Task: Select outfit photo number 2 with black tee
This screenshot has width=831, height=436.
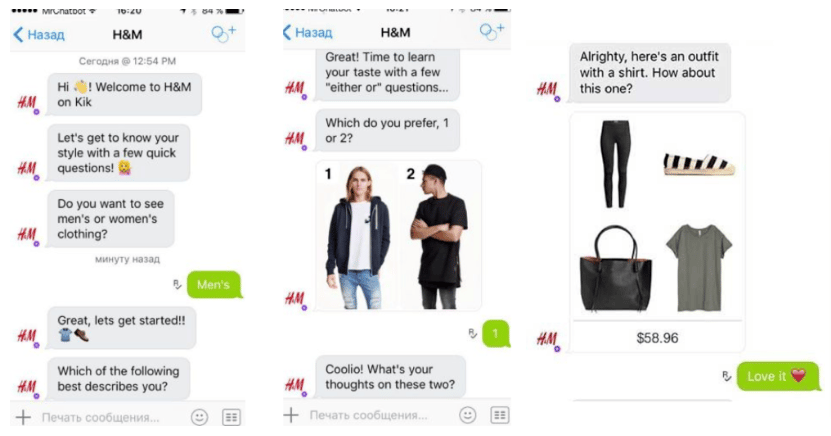Action: (x=440, y=236)
